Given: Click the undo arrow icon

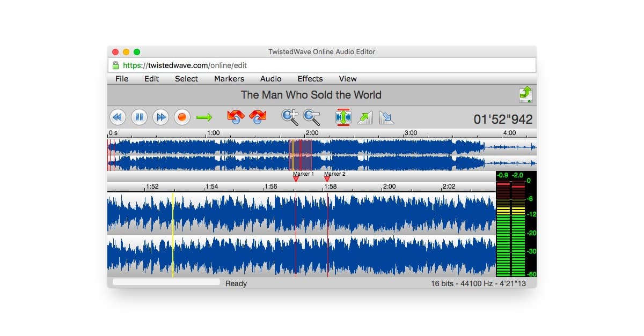Looking at the screenshot, I should (235, 117).
